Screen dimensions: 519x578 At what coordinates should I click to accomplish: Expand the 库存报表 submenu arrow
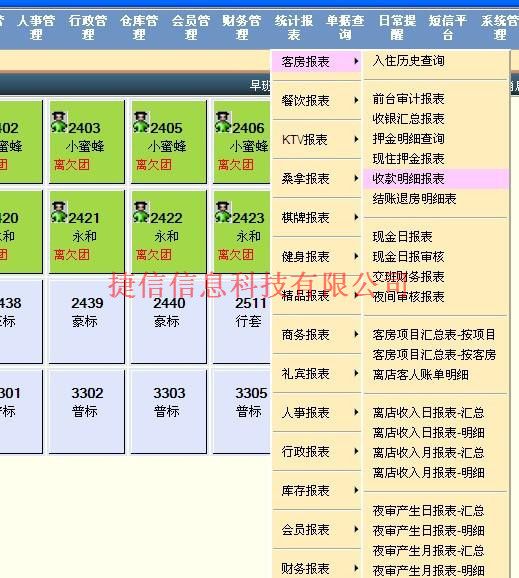point(356,490)
